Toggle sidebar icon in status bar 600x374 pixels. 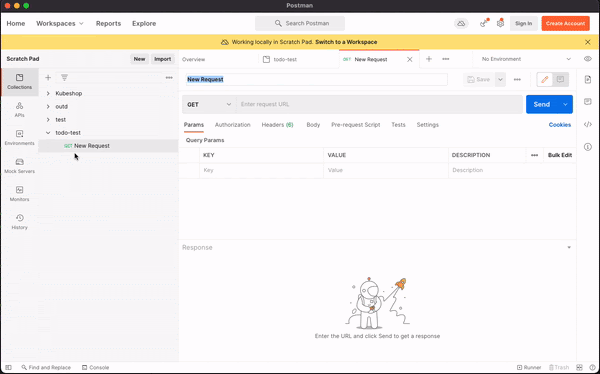(x=8, y=367)
